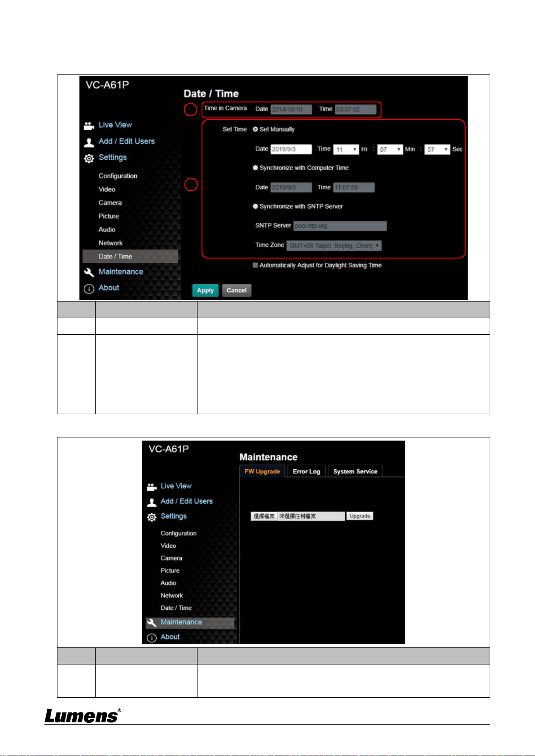Open Live View link in Date/Time screenshot

point(115,125)
